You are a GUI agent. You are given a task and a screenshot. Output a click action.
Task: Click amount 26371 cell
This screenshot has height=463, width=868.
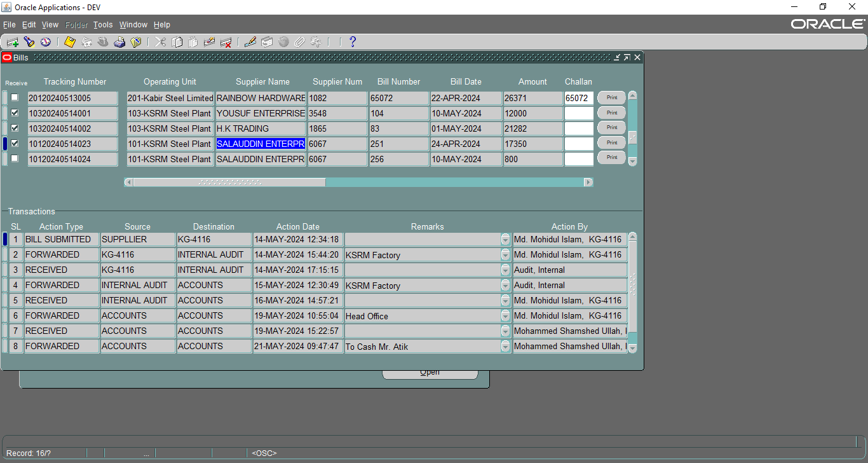tap(532, 98)
